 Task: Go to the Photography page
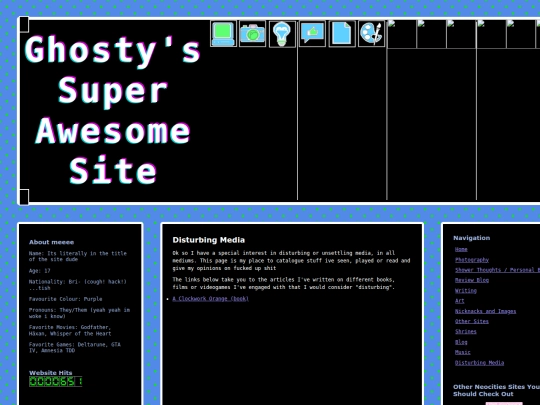click(x=472, y=260)
